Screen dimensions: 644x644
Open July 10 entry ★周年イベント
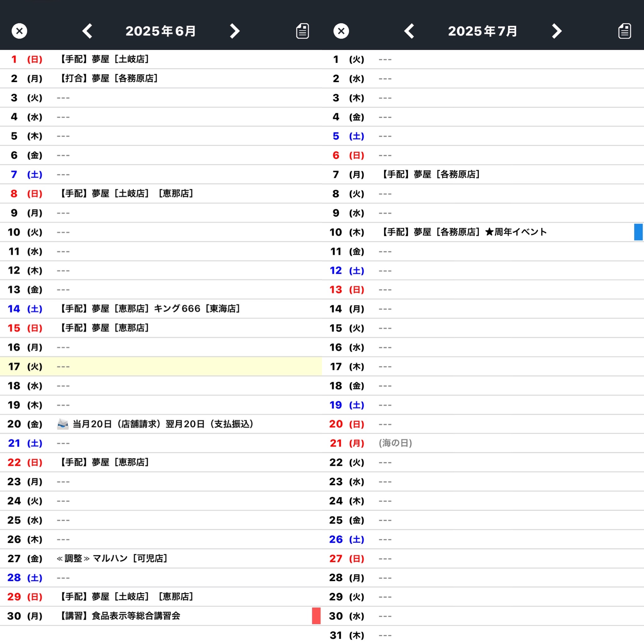(463, 232)
